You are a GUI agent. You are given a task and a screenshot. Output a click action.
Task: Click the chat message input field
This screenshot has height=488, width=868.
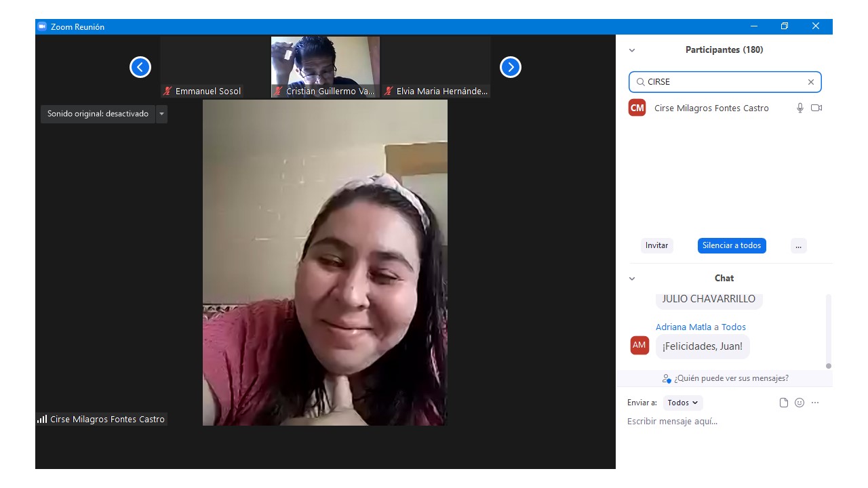tap(724, 422)
